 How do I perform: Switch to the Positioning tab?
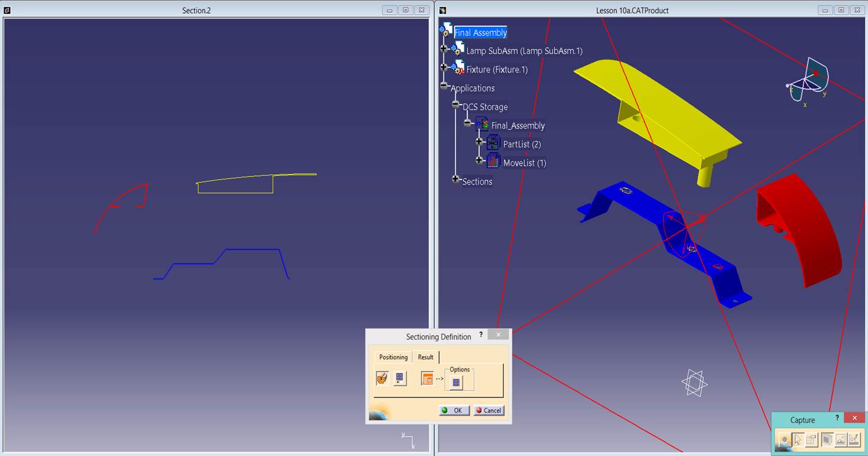(393, 357)
